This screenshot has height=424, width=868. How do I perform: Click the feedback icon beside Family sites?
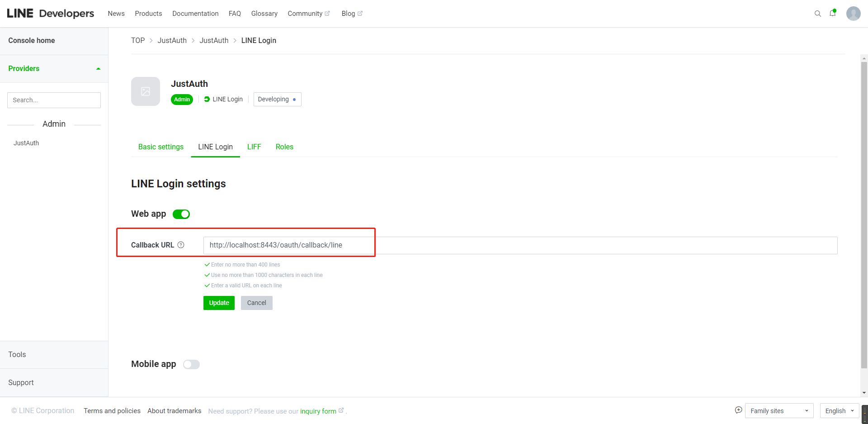(738, 410)
